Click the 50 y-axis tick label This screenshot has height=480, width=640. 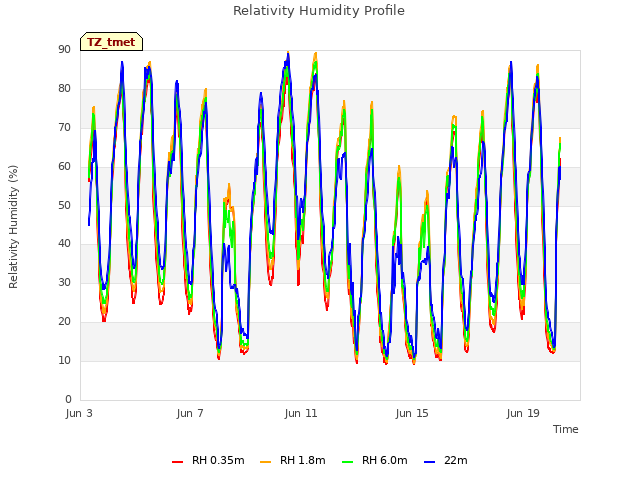(x=64, y=205)
